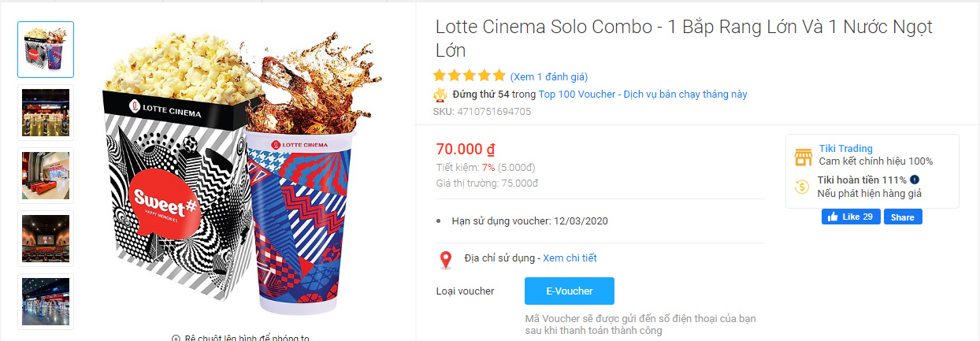Click the red location pin icon
Image resolution: width=980 pixels, height=341 pixels.
pos(446,260)
